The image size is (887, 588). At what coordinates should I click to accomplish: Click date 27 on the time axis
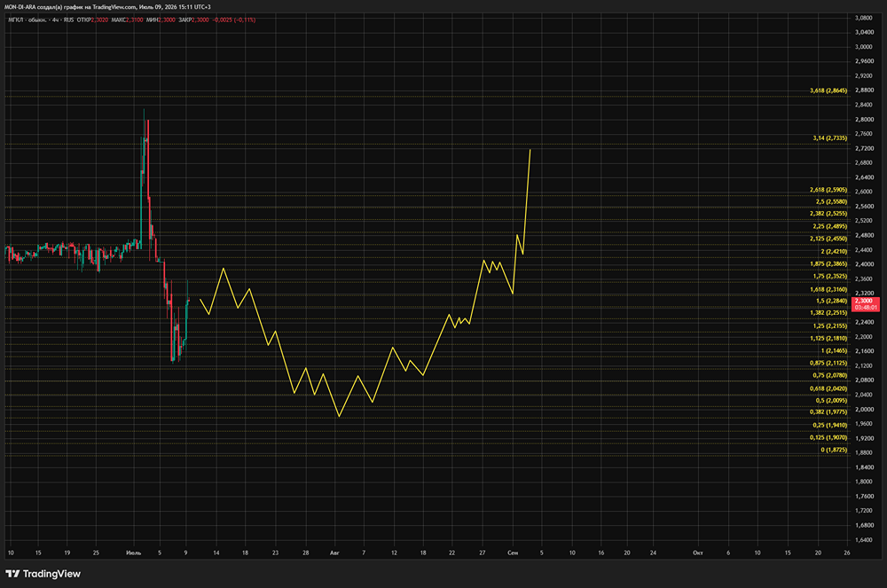pyautogui.click(x=482, y=553)
